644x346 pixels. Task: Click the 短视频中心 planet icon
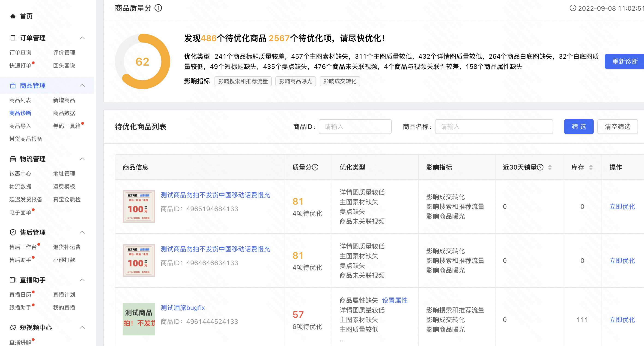(13, 328)
